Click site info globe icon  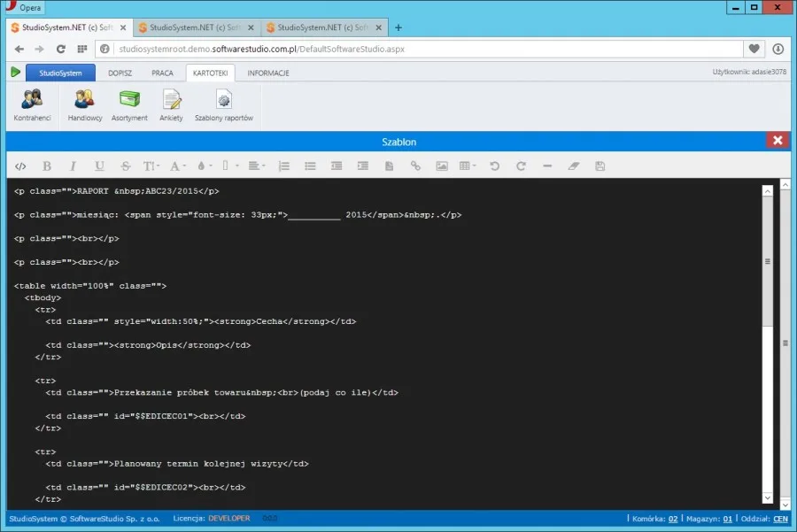[x=104, y=49]
